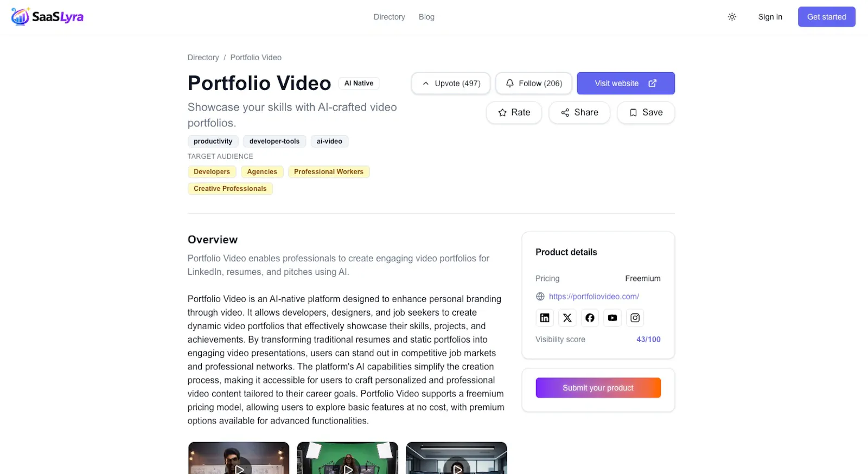Click the share icon on Share button
The width and height of the screenshot is (868, 474).
click(x=565, y=113)
